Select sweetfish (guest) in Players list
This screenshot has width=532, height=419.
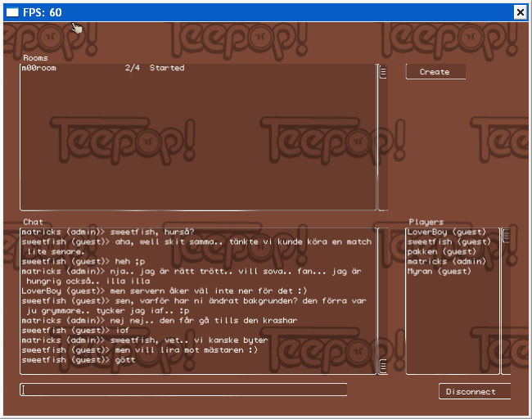coord(449,242)
